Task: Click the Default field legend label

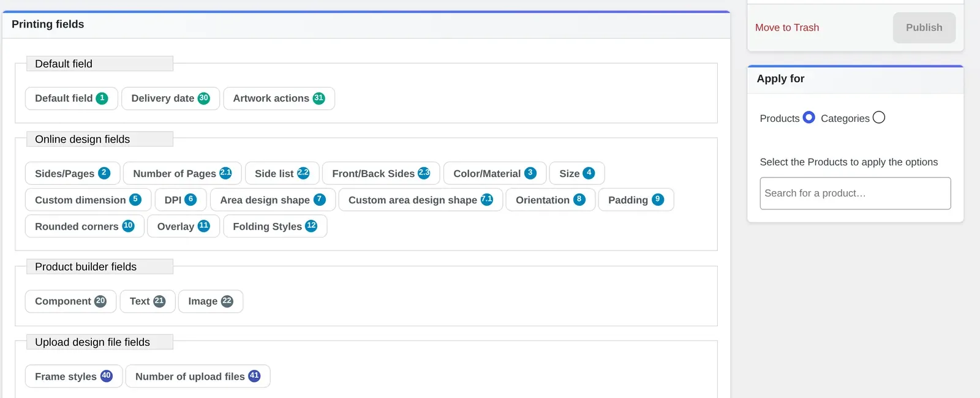Action: click(x=100, y=64)
